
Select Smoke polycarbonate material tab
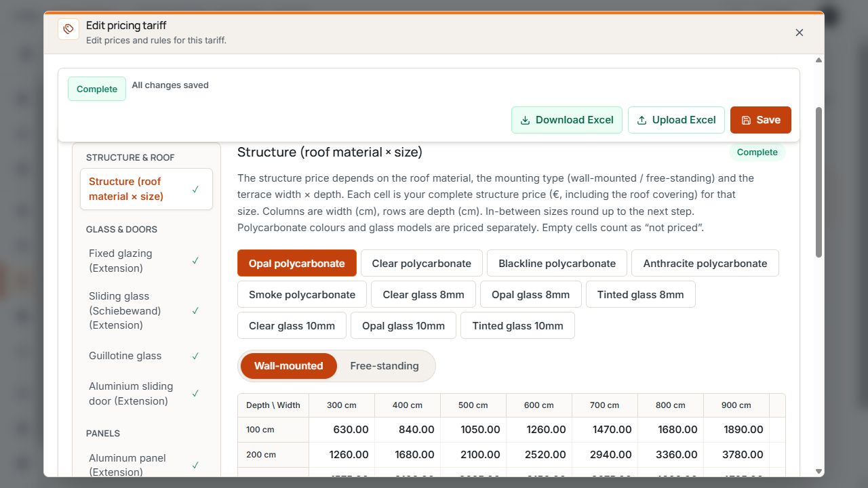pyautogui.click(x=302, y=295)
